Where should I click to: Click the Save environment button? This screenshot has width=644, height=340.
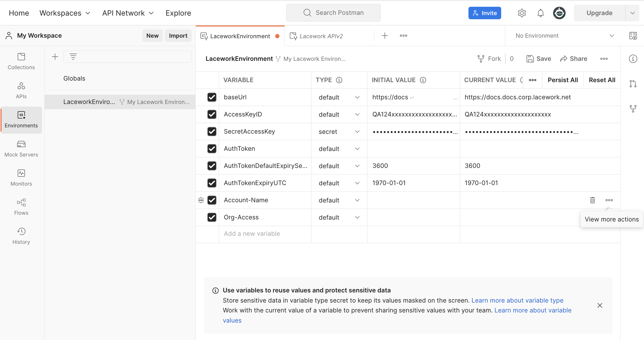539,58
